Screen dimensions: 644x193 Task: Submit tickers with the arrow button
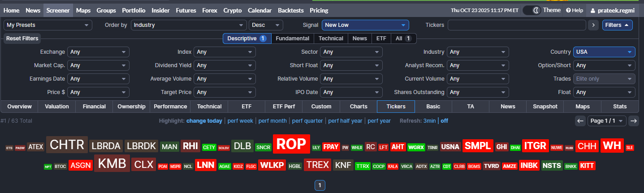593,25
